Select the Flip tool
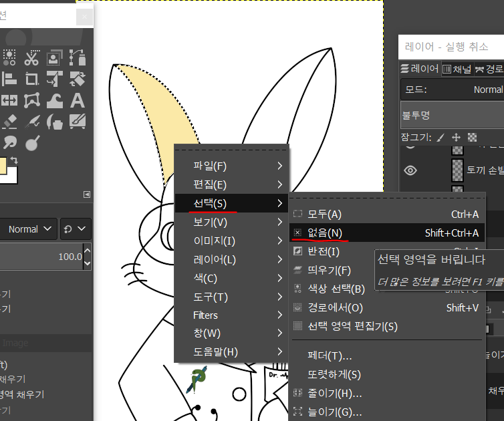504x421 pixels. pyautogui.click(x=9, y=100)
